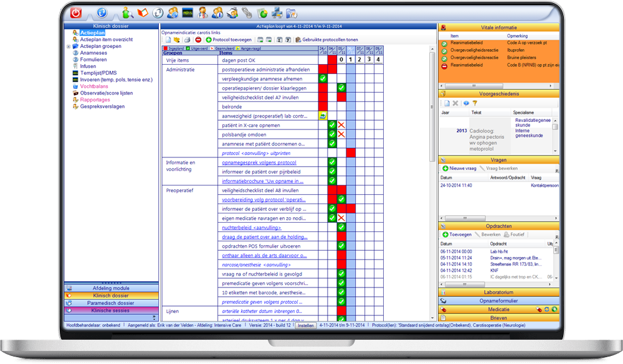Expand the Vragen toolbar overflow arrow
The image size is (623, 364).
(556, 170)
